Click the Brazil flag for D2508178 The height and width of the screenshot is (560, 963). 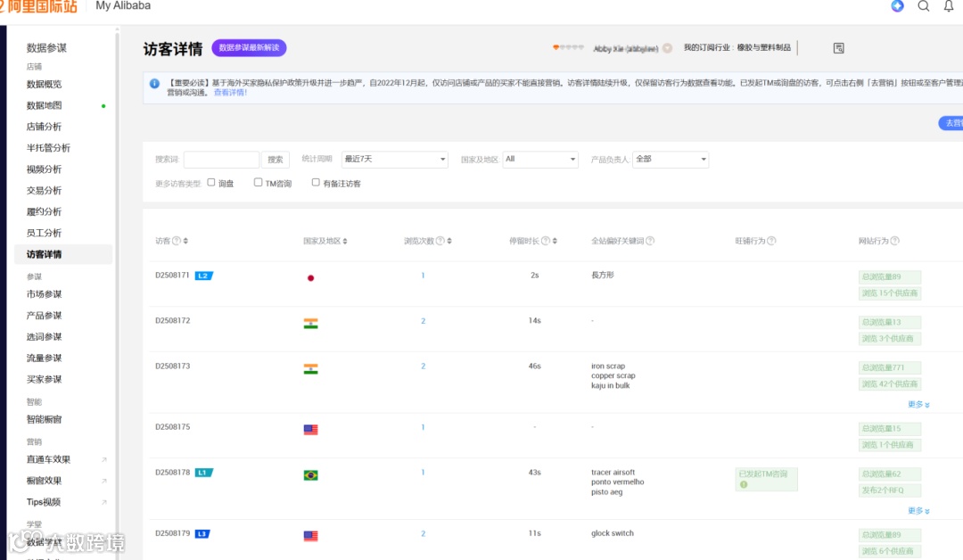[311, 475]
